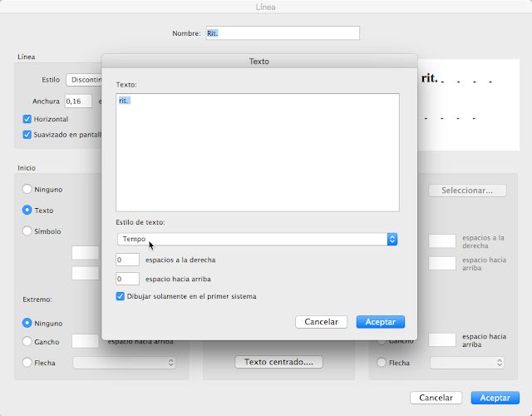532x416 pixels.
Task: Click the Anchura field showing 0,16
Action: [78, 102]
